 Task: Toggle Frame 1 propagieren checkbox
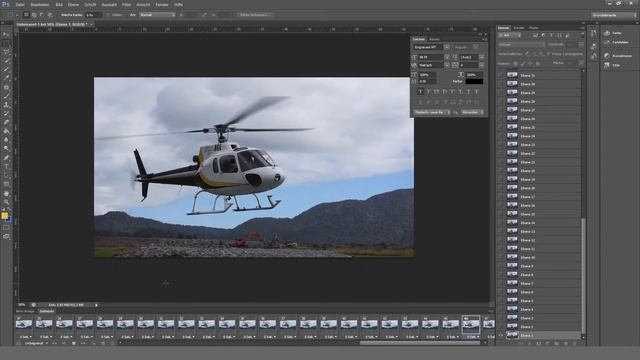549,54
